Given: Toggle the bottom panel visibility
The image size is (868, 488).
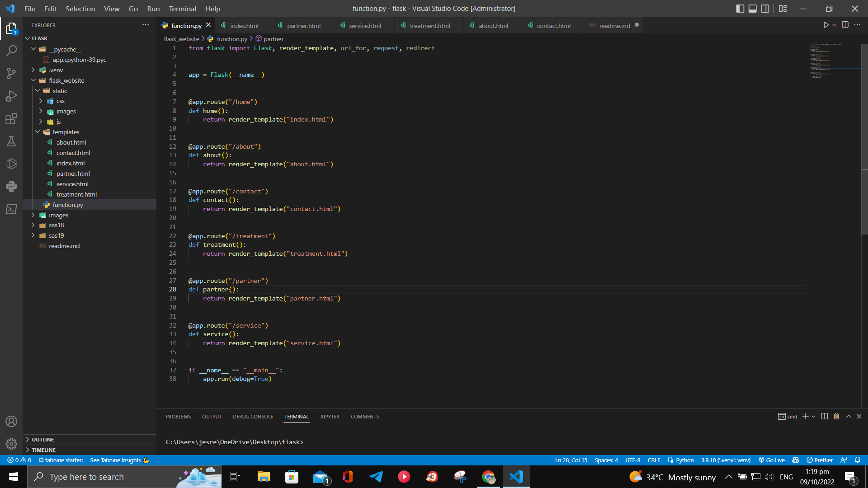Looking at the screenshot, I should coord(752,8).
